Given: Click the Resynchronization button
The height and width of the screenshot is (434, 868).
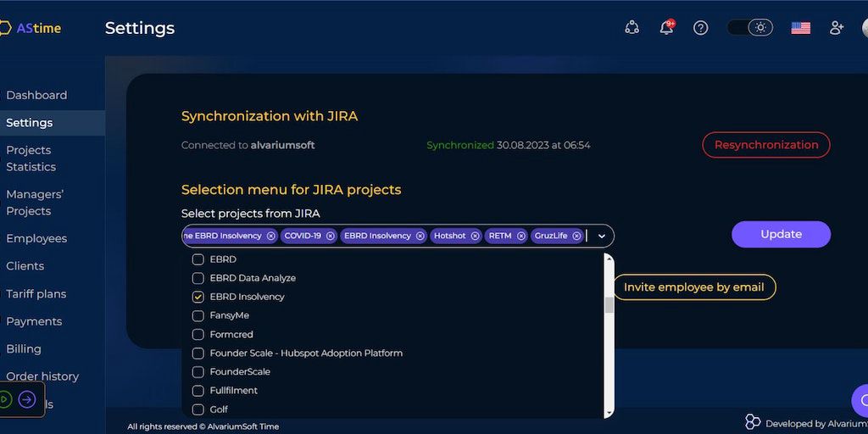Looking at the screenshot, I should [766, 145].
